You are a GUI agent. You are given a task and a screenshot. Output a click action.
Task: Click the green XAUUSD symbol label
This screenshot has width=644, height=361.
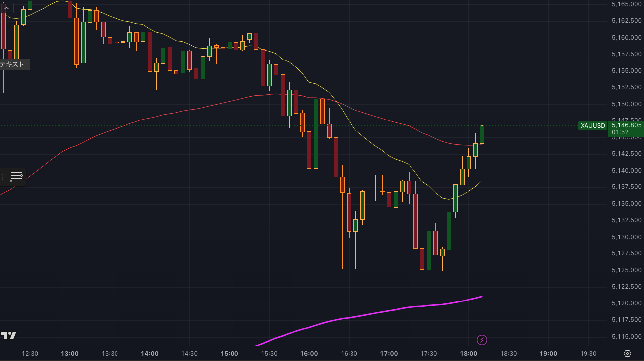593,126
